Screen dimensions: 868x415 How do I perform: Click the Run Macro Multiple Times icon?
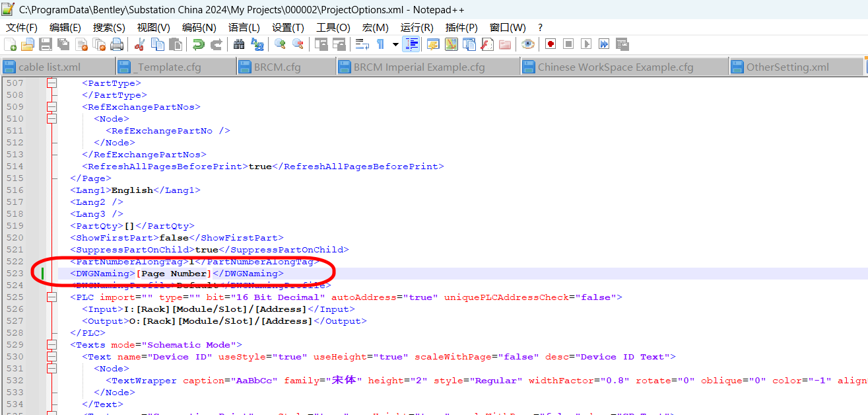tap(604, 44)
